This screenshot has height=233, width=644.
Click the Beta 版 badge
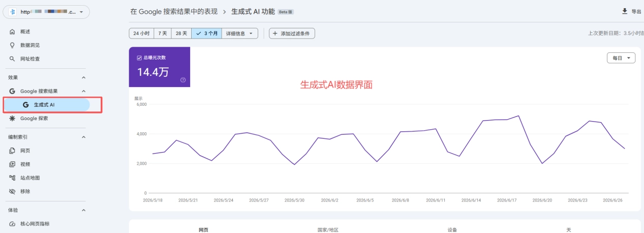pos(286,11)
